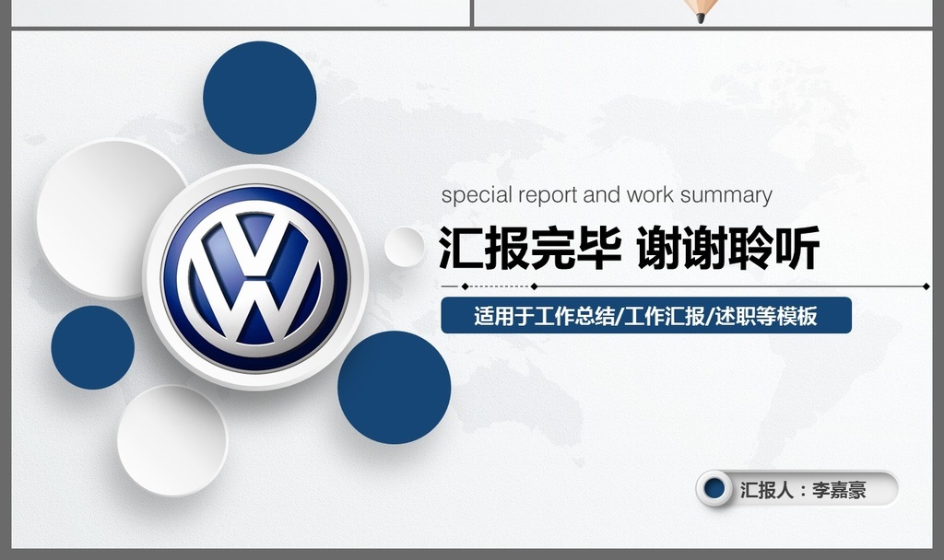
Task: Click the reporter name '李嘉豪'
Action: 839,490
